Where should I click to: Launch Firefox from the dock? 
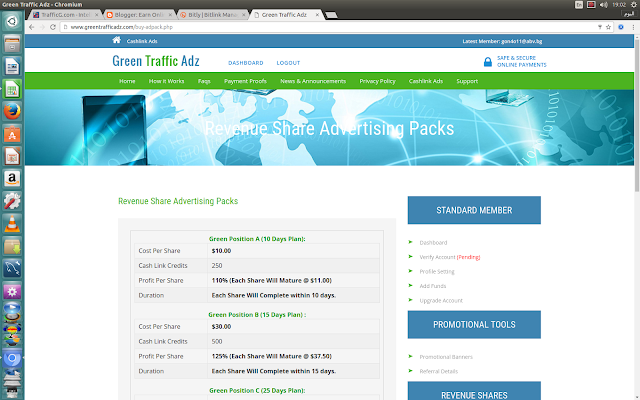tap(12, 111)
